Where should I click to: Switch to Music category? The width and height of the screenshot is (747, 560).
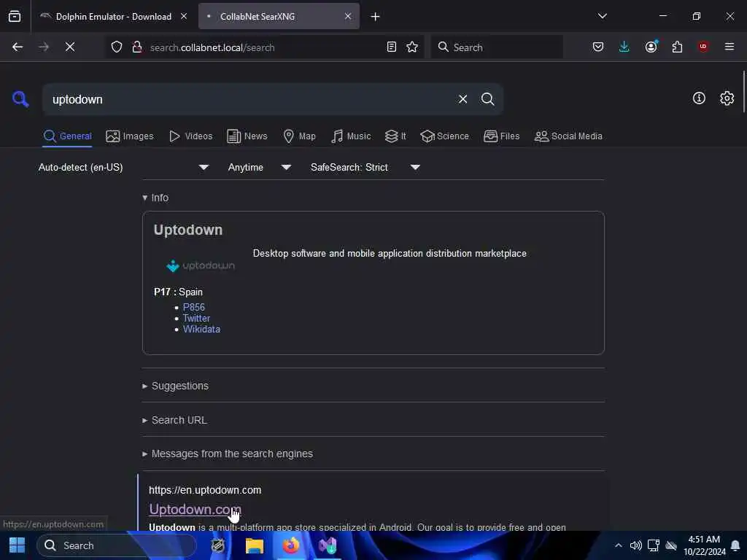351,136
